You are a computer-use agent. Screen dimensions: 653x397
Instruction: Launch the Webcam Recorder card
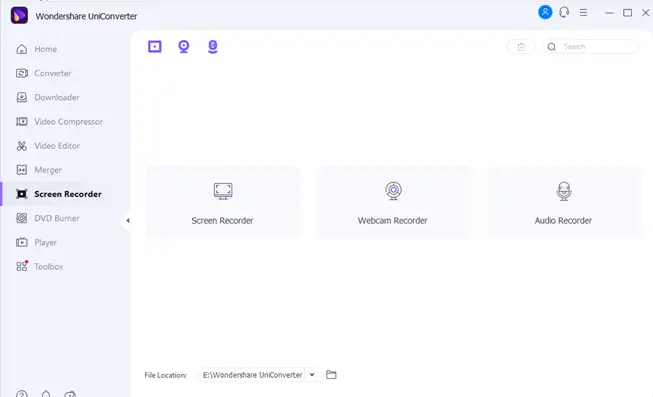point(393,202)
